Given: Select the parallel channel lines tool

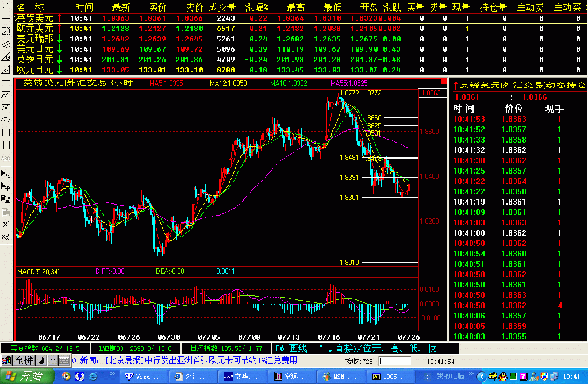Looking at the screenshot, I should pos(6,44).
